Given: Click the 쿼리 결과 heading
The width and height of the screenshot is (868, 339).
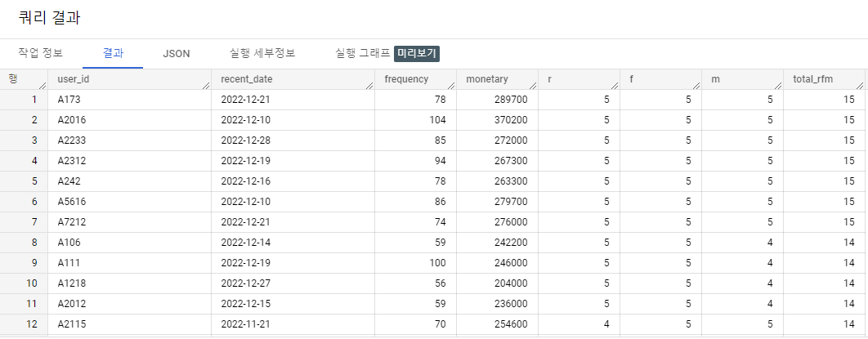Looking at the screenshot, I should [49, 18].
